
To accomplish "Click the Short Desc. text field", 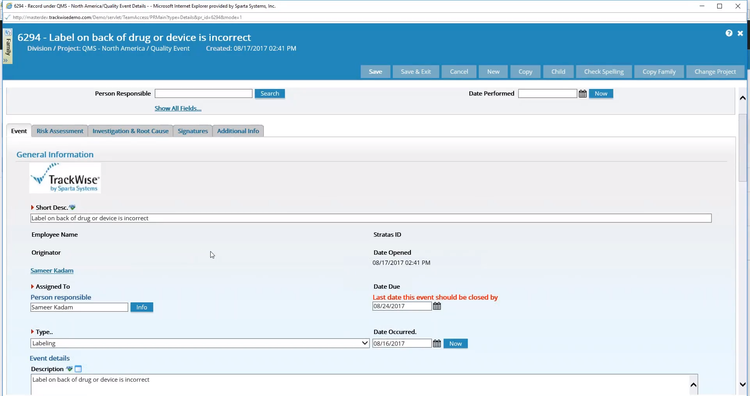I will click(x=371, y=218).
